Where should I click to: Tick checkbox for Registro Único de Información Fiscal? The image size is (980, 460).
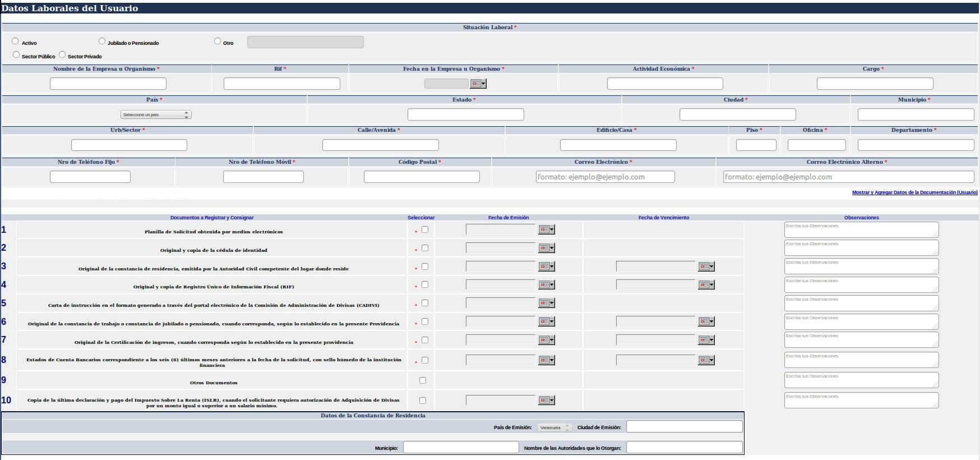pos(424,284)
